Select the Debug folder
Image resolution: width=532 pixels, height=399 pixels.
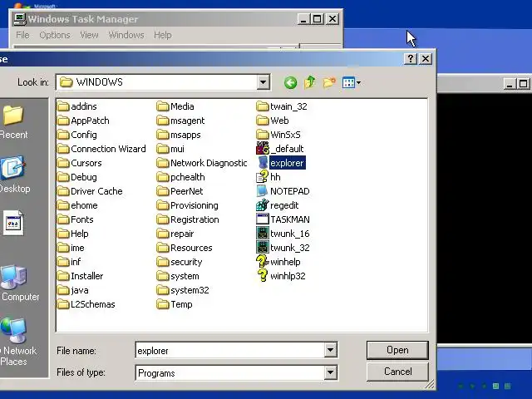pyautogui.click(x=77, y=177)
